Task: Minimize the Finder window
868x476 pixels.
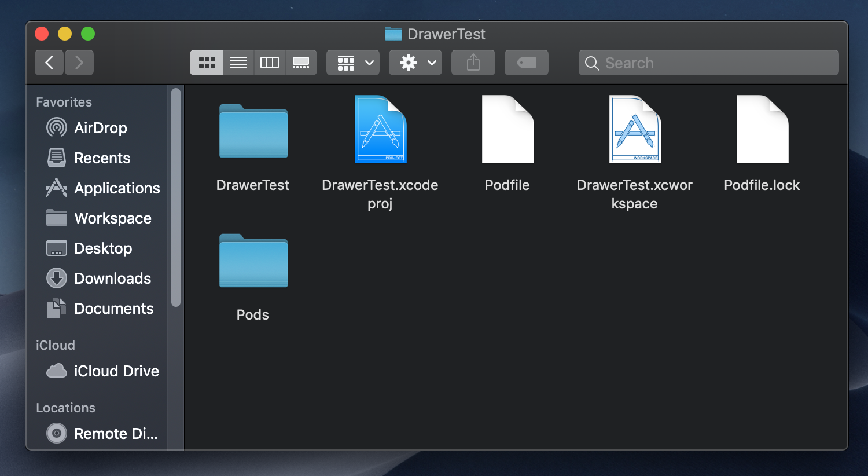Action: [x=65, y=34]
